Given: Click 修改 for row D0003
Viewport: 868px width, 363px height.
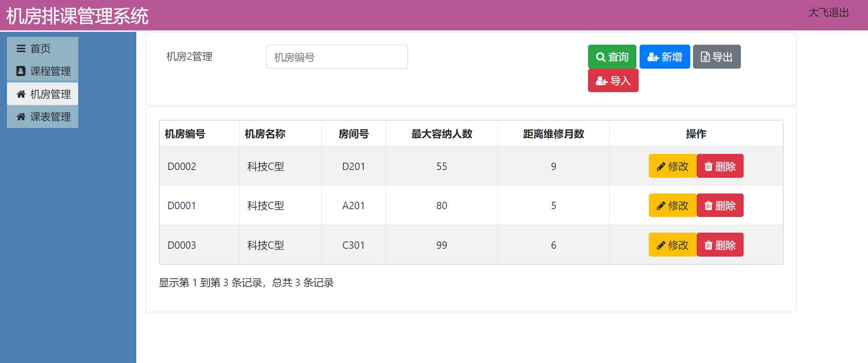Looking at the screenshot, I should pyautogui.click(x=672, y=245).
